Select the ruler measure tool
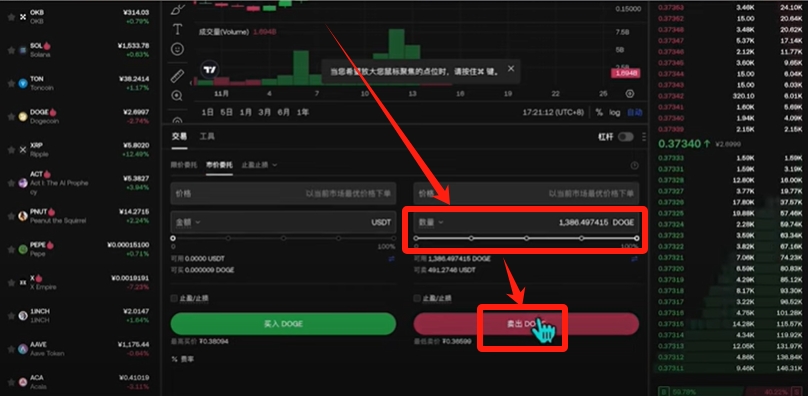This screenshot has width=808, height=396. tap(177, 76)
